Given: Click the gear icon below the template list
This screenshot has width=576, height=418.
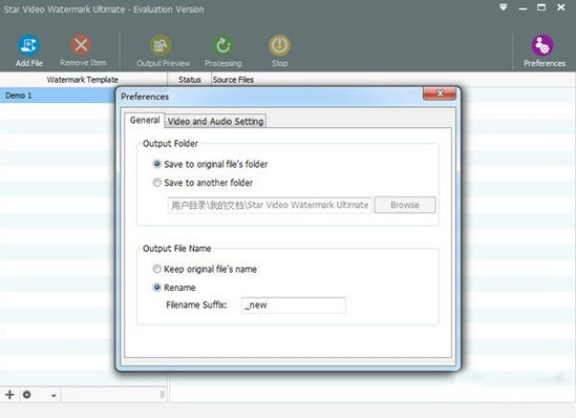Looking at the screenshot, I should (27, 395).
